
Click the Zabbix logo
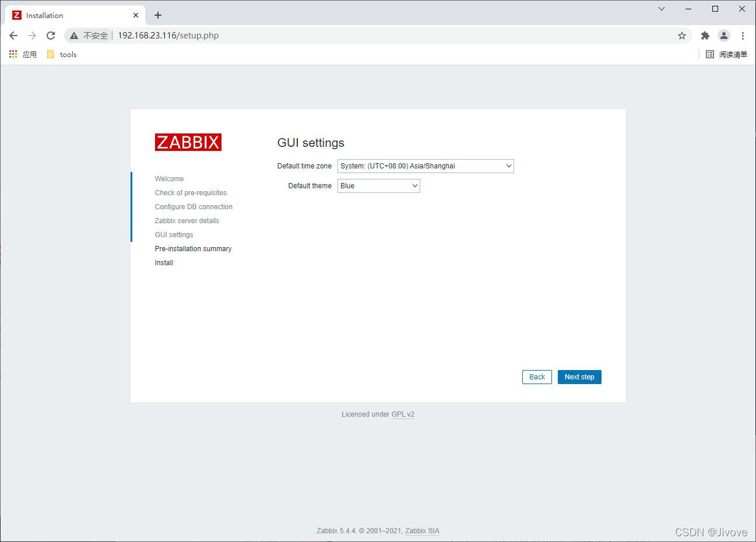click(x=188, y=142)
